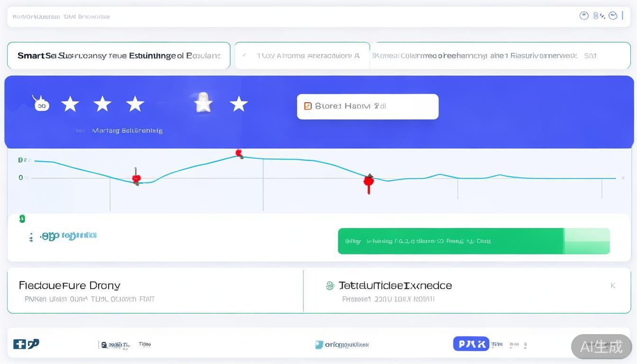Open the third tab on the right
637x364 pixels.
500,55
